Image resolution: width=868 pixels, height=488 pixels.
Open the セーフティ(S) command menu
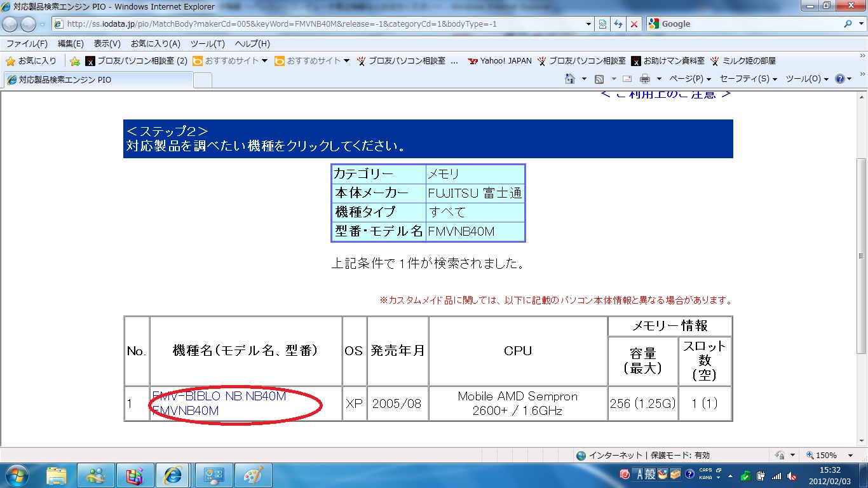click(749, 79)
